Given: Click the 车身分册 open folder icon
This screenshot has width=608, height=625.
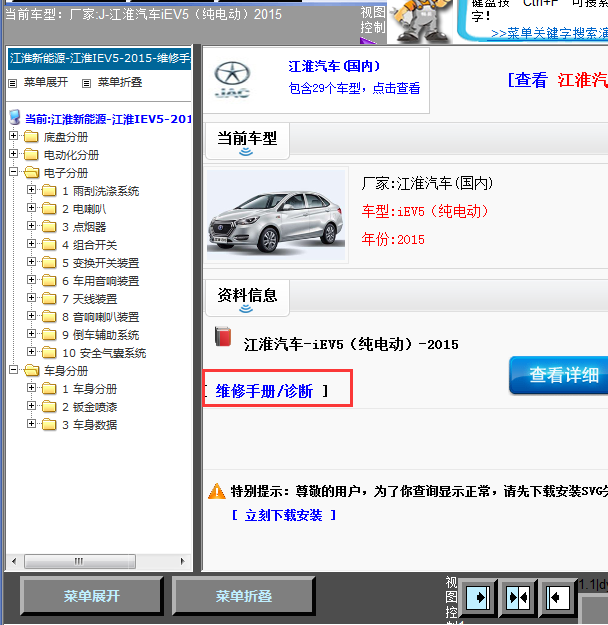Looking at the screenshot, I should 31,370.
